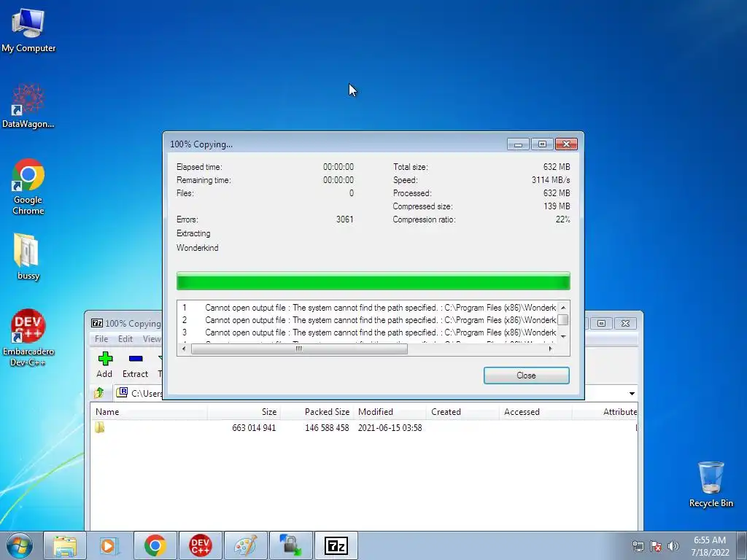Click the 663 014 941 size value

coord(254,427)
